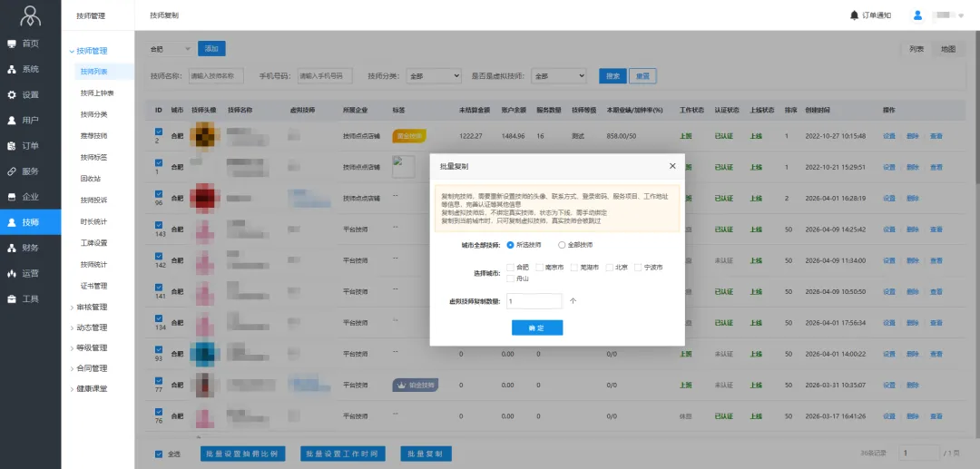Open 设置 gear in the sidebar
The height and width of the screenshot is (469, 980).
[30, 94]
